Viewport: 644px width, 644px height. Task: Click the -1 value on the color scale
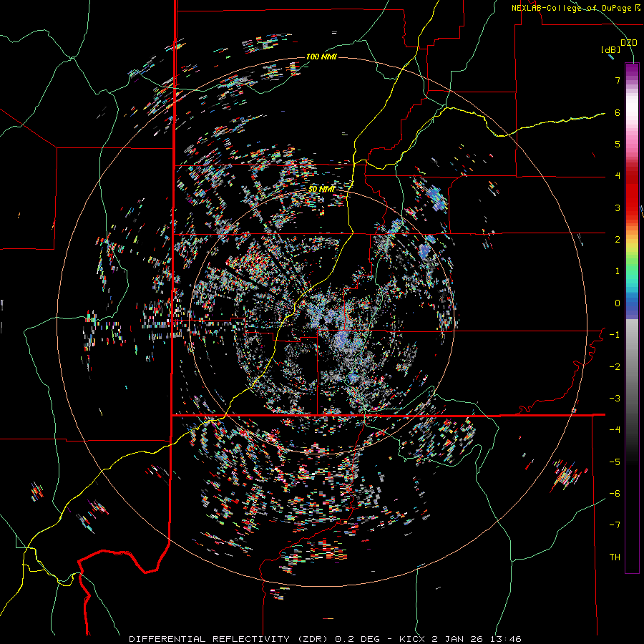pos(615,335)
